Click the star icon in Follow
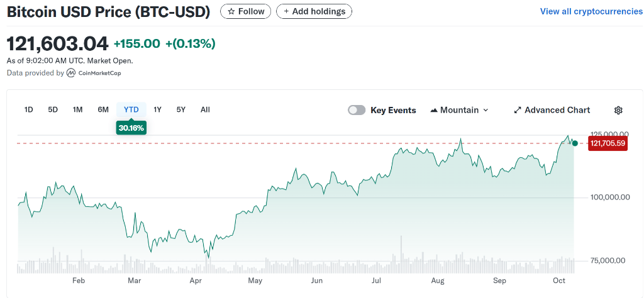 coord(231,11)
